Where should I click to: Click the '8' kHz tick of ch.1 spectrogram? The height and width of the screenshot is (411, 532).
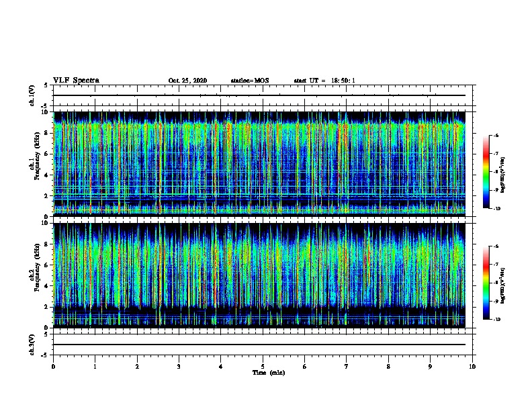tap(47, 133)
